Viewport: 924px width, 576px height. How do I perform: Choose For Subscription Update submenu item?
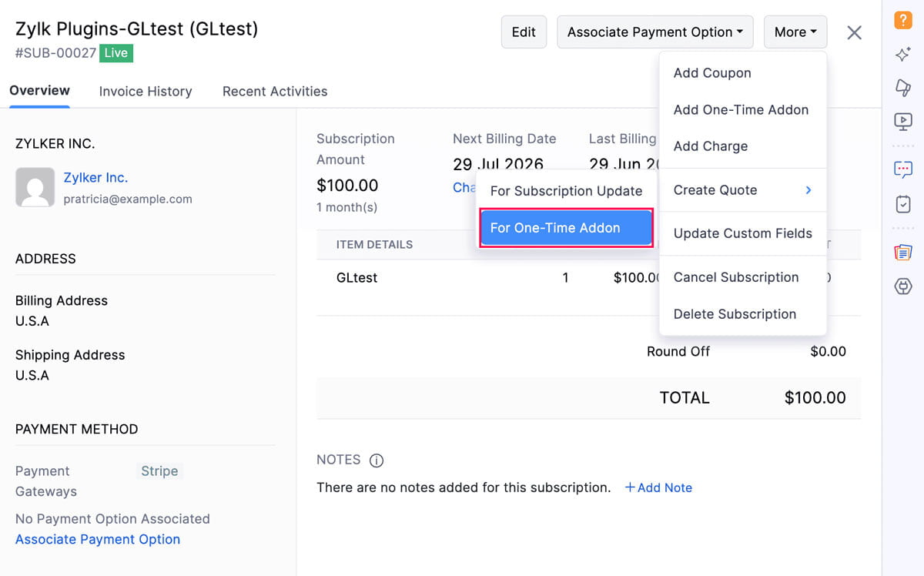point(566,191)
